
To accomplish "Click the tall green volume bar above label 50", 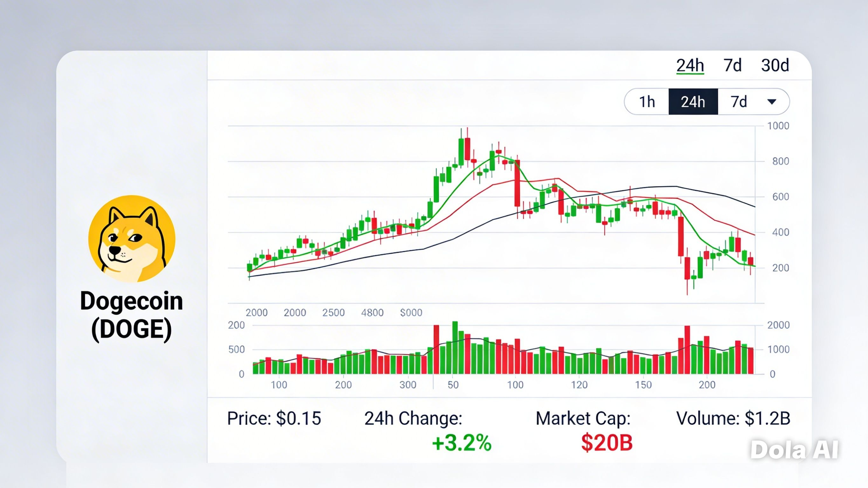I will [x=455, y=347].
